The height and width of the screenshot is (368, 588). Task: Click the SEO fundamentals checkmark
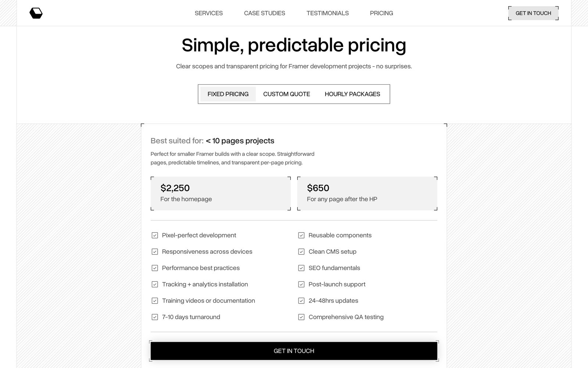tap(301, 268)
